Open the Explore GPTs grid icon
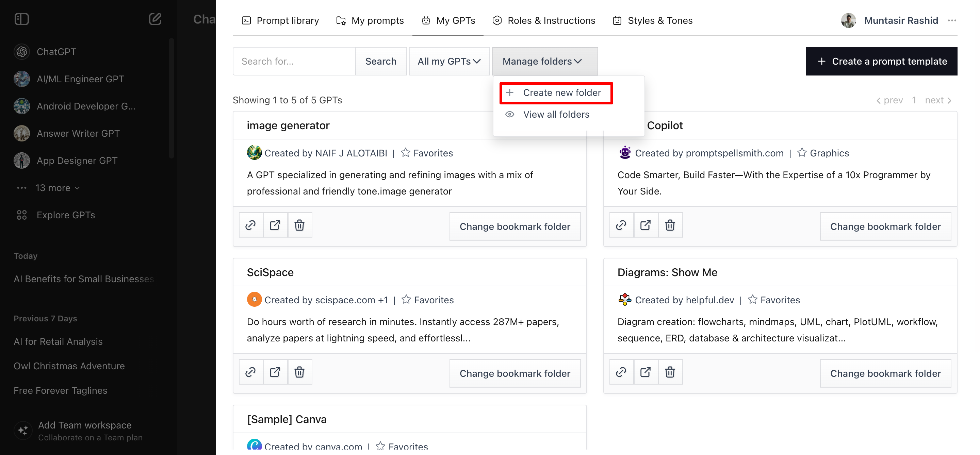980x455 pixels. point(22,215)
